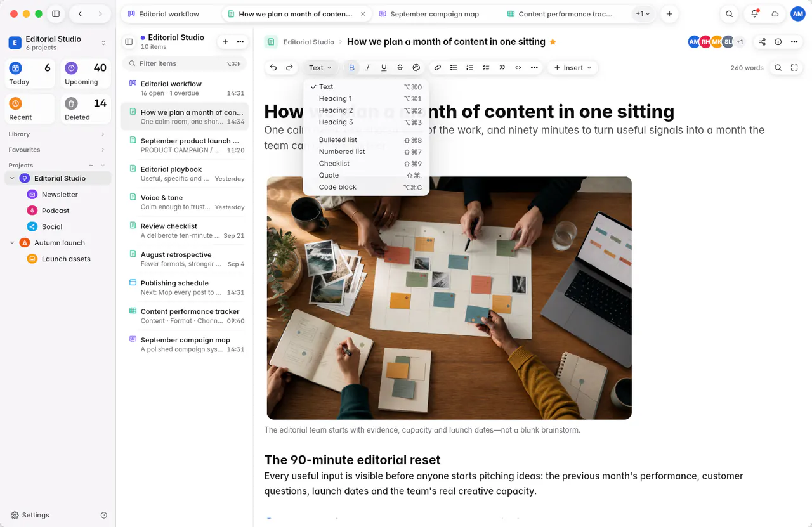Toggle the favourite star on the document title
The image size is (812, 527).
553,42
